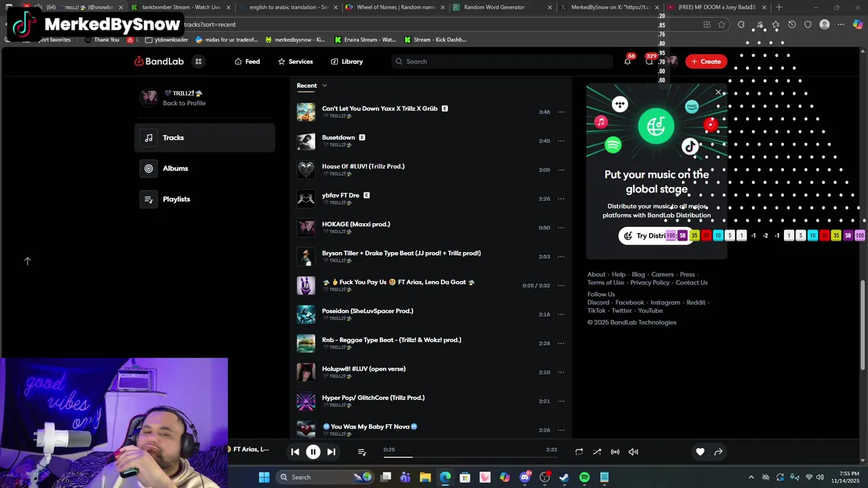The height and width of the screenshot is (488, 868).
Task: Open more options for ybfav FT Dre
Action: click(x=561, y=199)
